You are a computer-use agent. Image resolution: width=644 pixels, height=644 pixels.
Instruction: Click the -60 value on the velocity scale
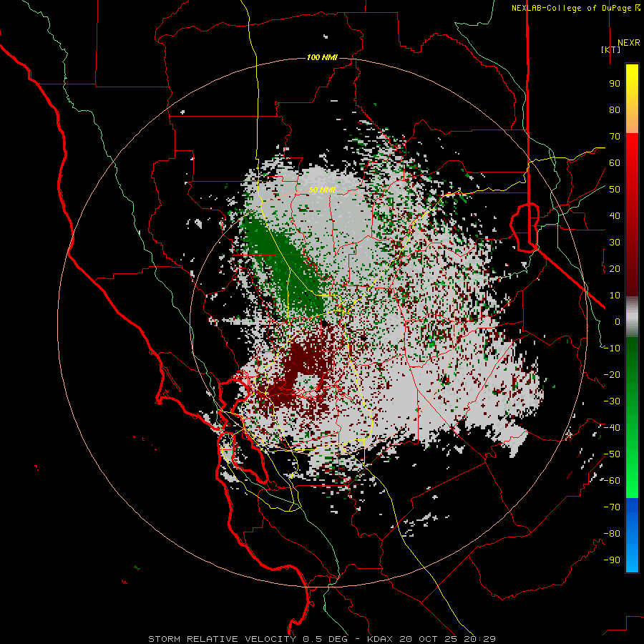click(x=612, y=481)
